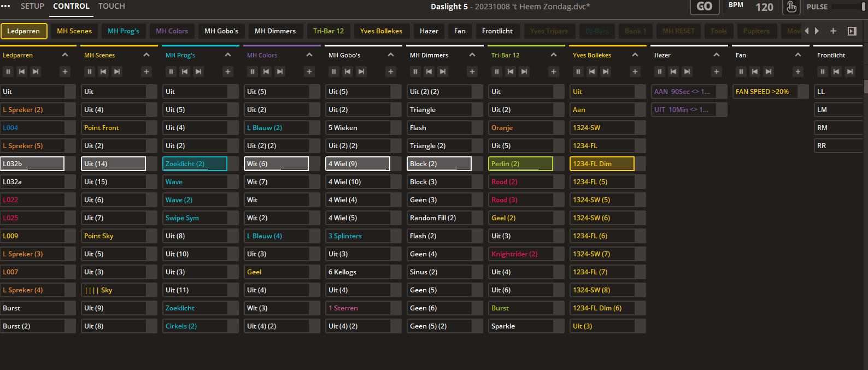The image size is (868, 370).
Task: Collapse the Tri-Bar 12 column
Action: (554, 55)
